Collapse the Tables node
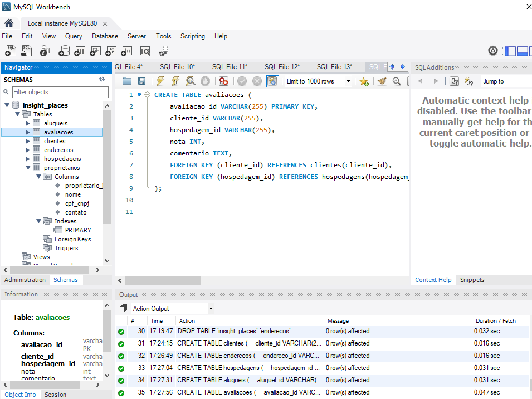Viewport: 532px width, 399px height. 18,114
